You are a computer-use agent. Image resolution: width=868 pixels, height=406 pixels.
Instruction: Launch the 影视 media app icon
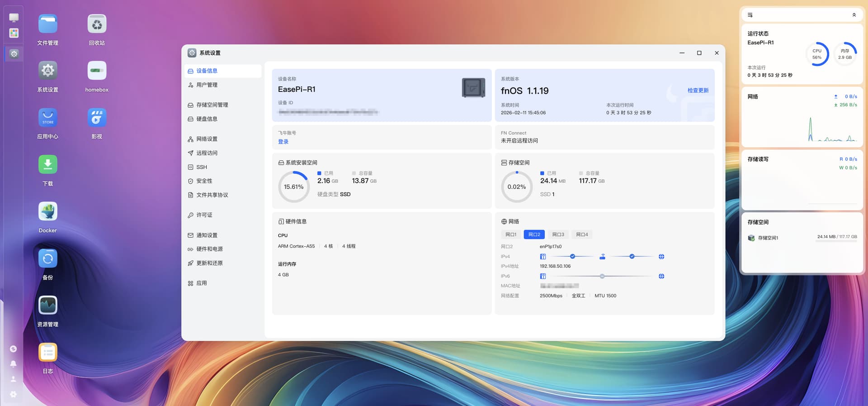pos(97,118)
